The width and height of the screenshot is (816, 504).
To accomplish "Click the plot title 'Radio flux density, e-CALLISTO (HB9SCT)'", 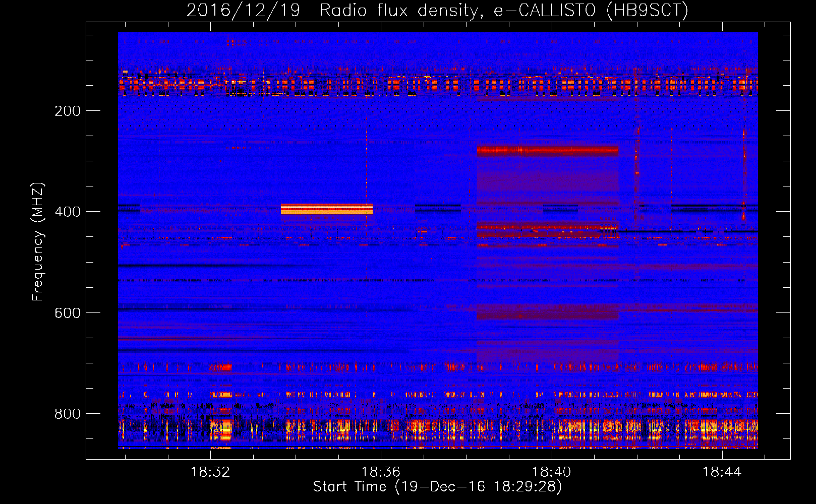I will pyautogui.click(x=504, y=10).
